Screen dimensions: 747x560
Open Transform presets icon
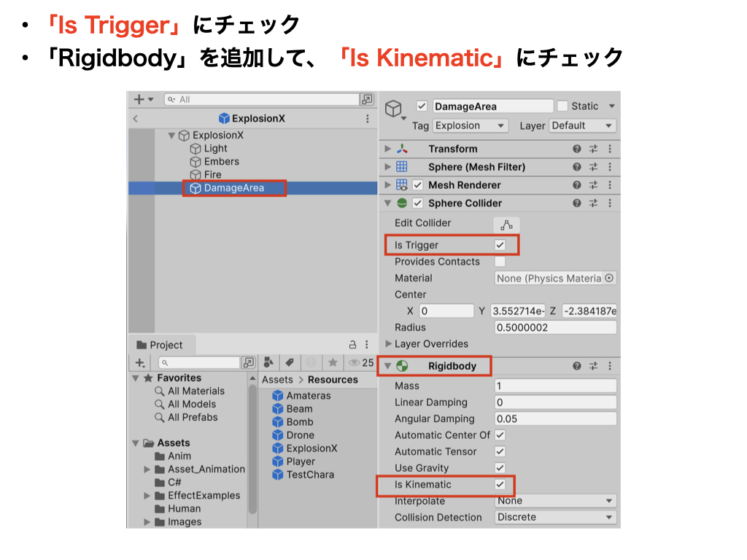(593, 149)
